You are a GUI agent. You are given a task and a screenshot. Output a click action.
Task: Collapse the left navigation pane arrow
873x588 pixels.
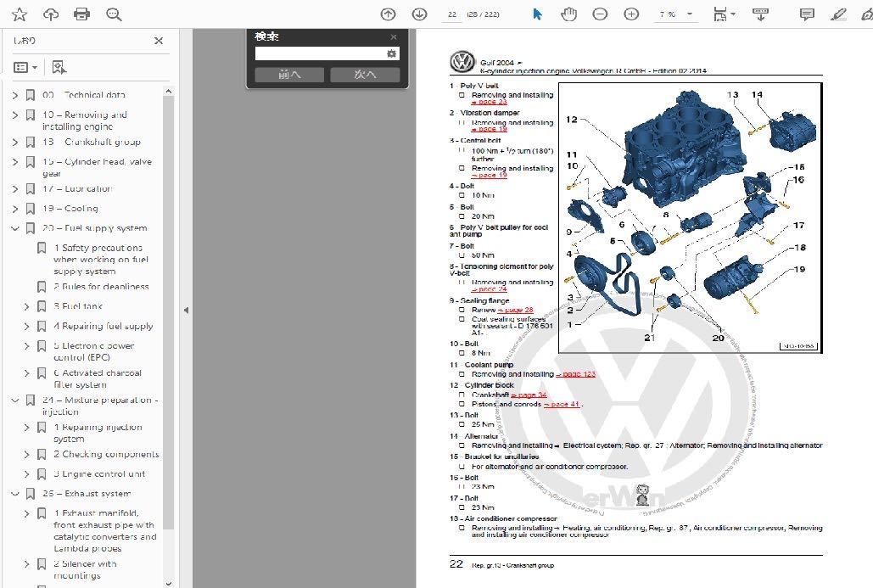pyautogui.click(x=186, y=311)
